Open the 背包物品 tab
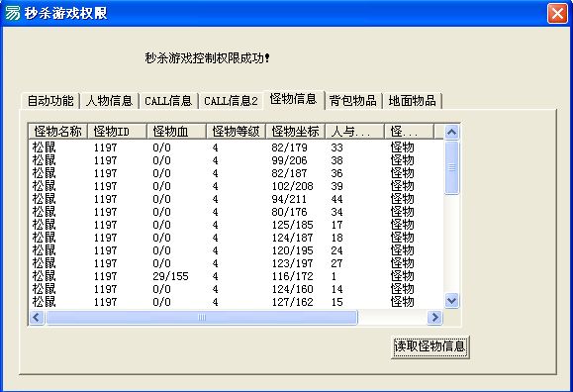The image size is (573, 392). point(353,101)
